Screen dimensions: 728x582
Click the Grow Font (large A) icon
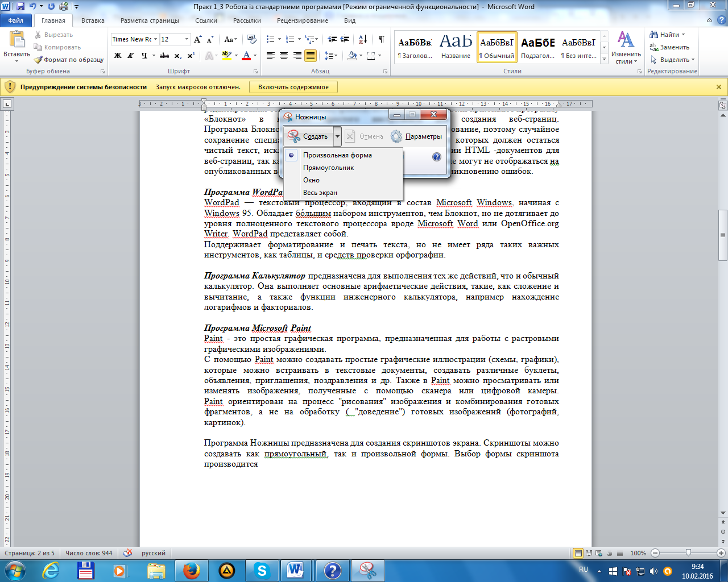tap(197, 39)
